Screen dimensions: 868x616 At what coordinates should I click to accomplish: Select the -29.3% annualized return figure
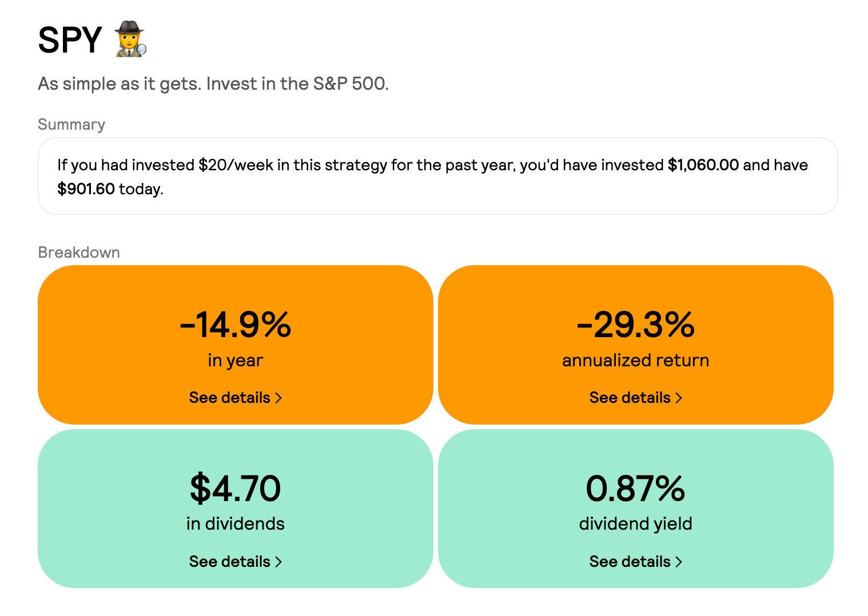[636, 325]
